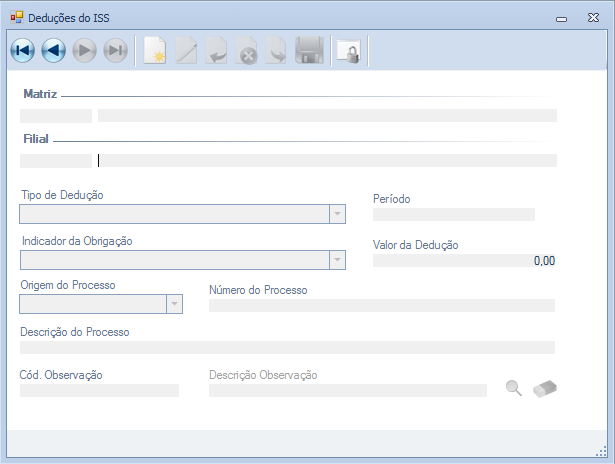Open the Tipo de Dedução dropdown

coord(337,214)
